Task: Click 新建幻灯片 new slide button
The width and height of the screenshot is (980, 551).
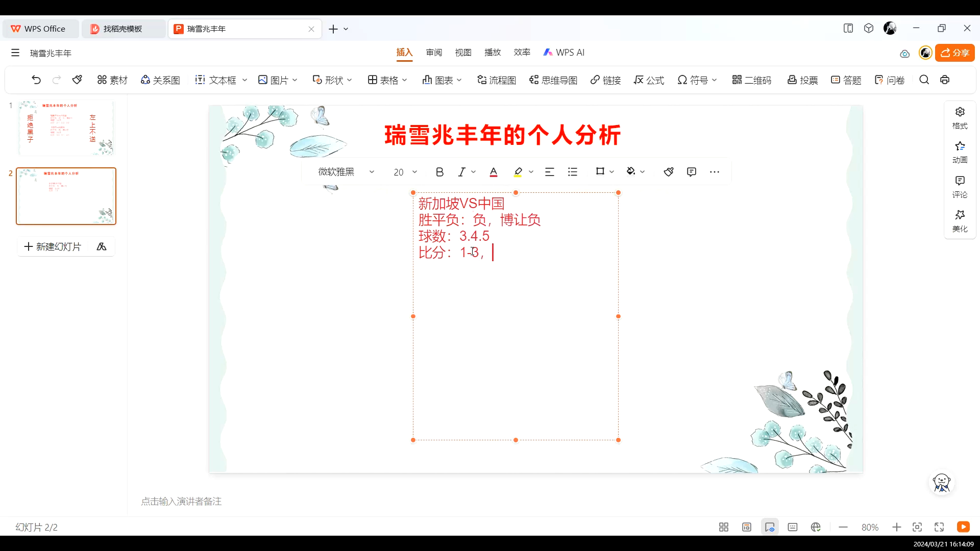Action: 53,247
